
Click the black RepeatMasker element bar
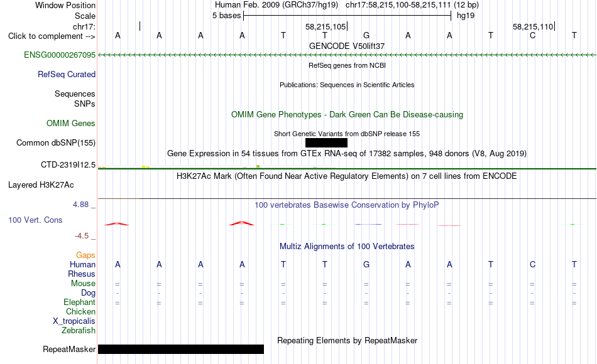point(181,349)
